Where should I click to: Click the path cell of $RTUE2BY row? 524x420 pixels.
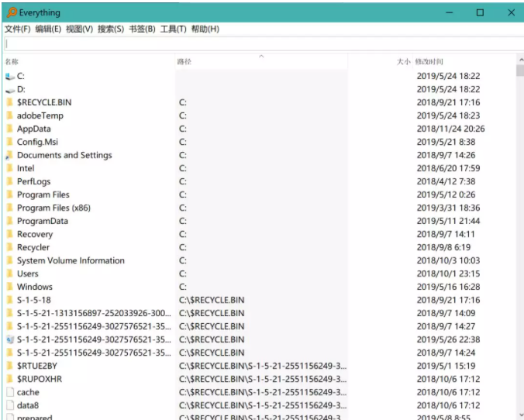pos(263,366)
